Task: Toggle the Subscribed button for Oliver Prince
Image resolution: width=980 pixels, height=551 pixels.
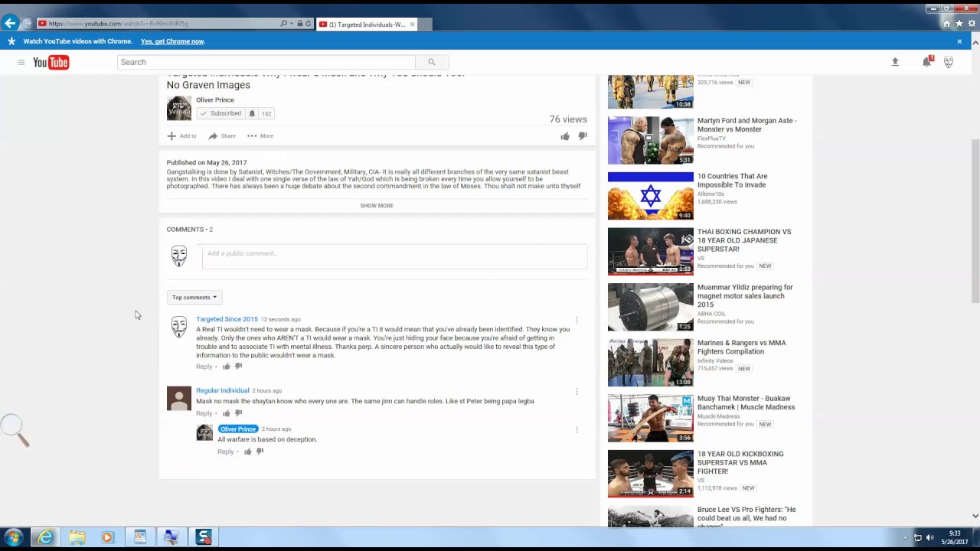Action: (x=220, y=113)
